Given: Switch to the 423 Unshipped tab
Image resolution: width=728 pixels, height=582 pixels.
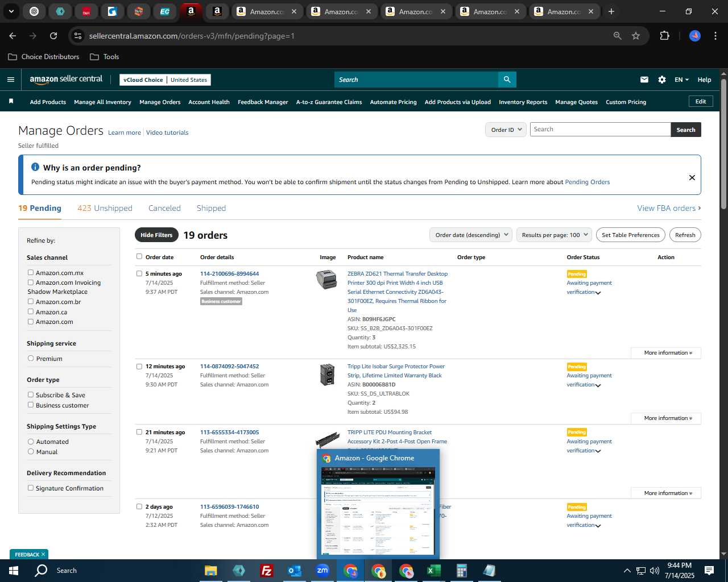Looking at the screenshot, I should 105,208.
